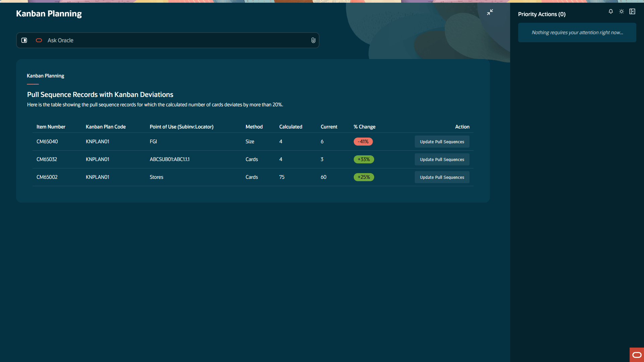
Task: Click the Method column header
Action: tap(254, 127)
